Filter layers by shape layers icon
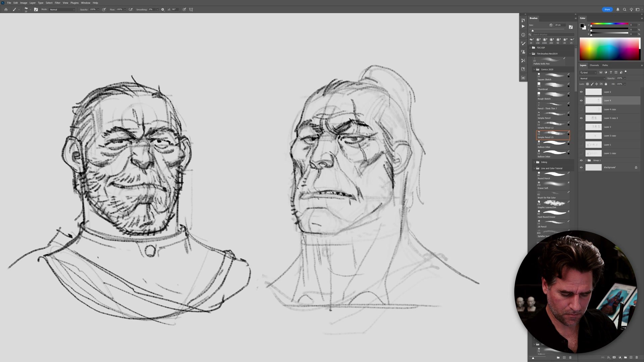The image size is (644, 362). pyautogui.click(x=616, y=72)
